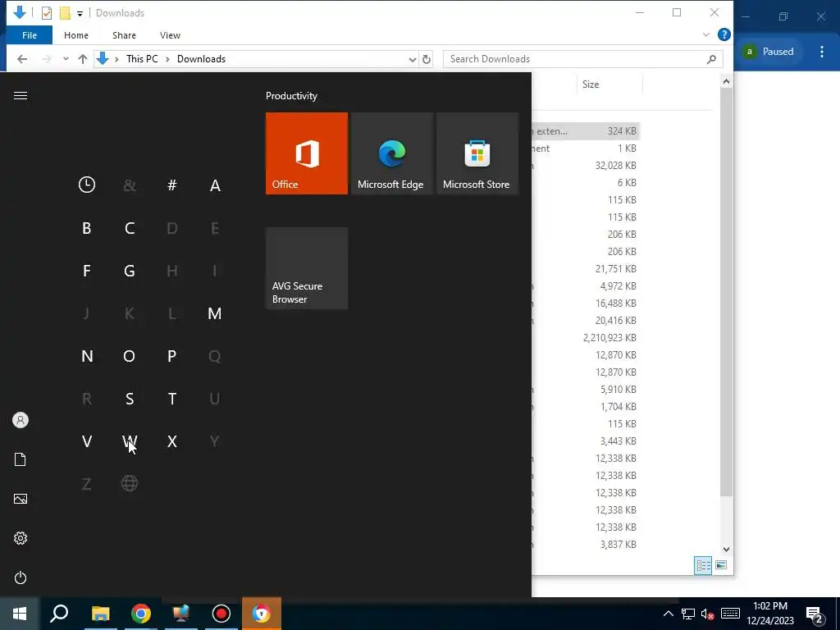Viewport: 840px width, 630px height.
Task: Jump to letter W apps
Action: (x=130, y=441)
